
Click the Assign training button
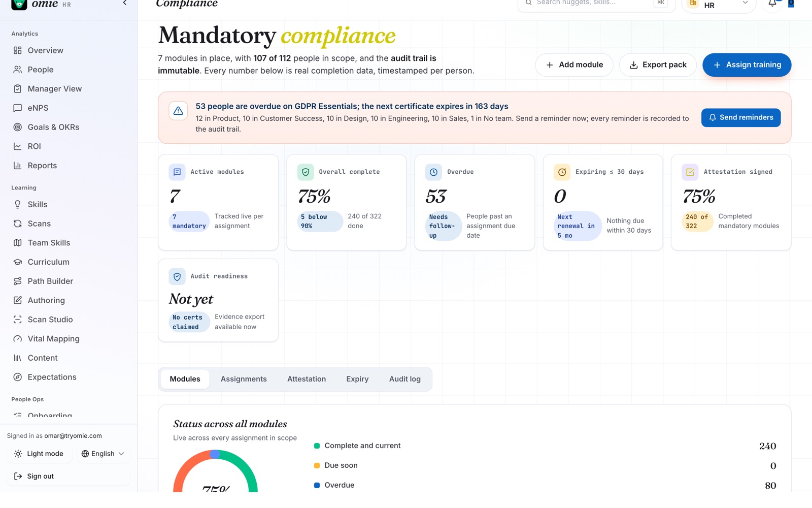(x=747, y=65)
